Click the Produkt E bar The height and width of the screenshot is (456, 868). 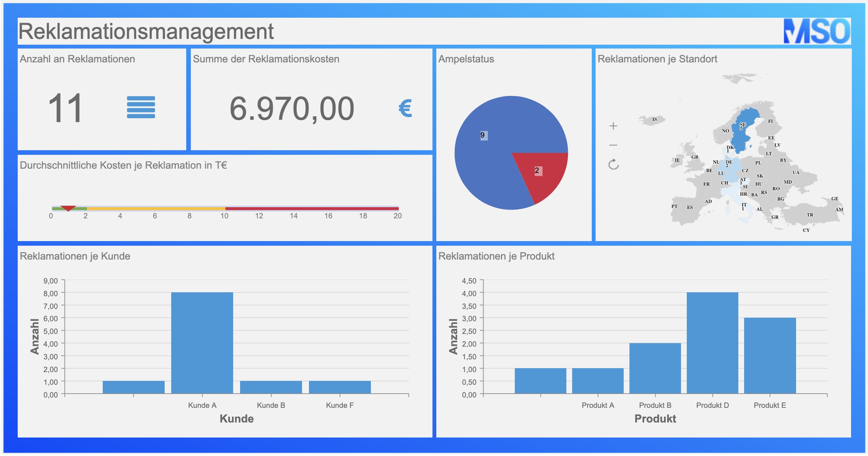(770, 355)
